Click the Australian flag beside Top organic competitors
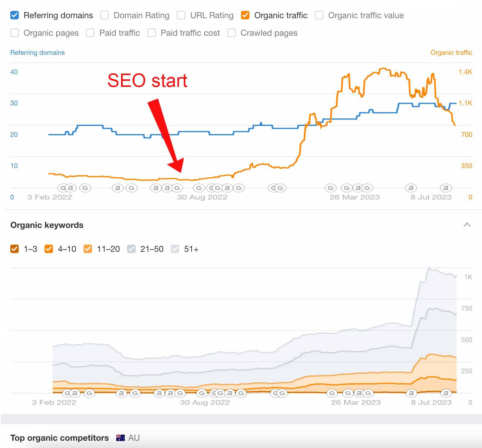Viewport: 482px width, 448px height. point(120,437)
